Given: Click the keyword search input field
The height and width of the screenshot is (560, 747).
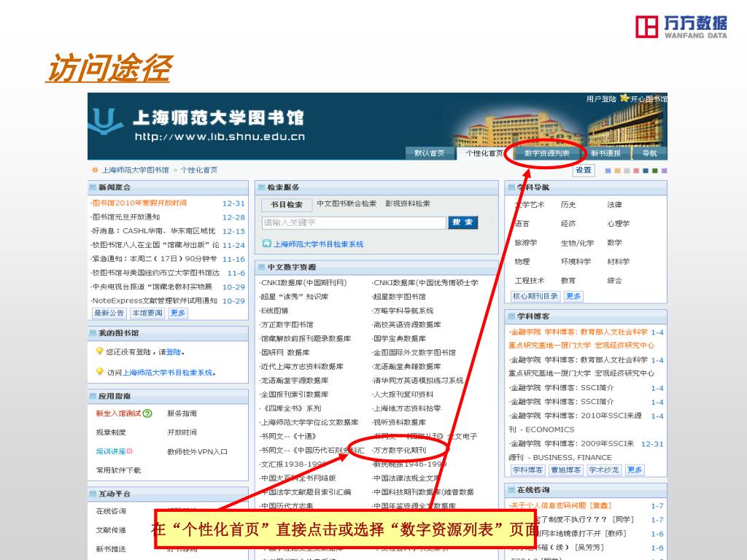Looking at the screenshot, I should [x=354, y=222].
